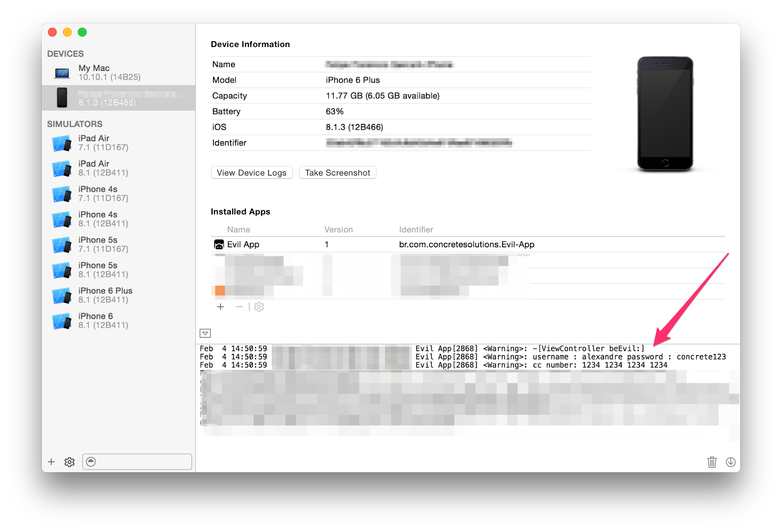Click the Take Screenshot button
This screenshot has height=532, width=782.
tap(338, 172)
